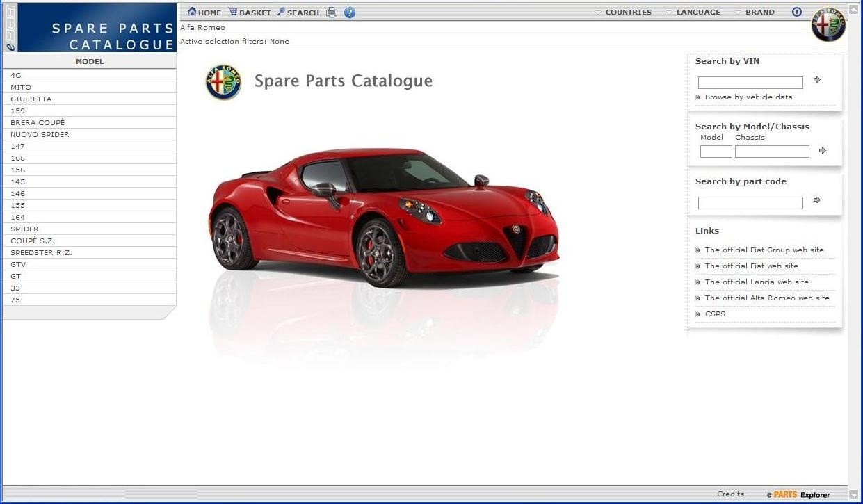Open the LANGUAGE dropdown
Screen dimensions: 863x504
coord(693,12)
